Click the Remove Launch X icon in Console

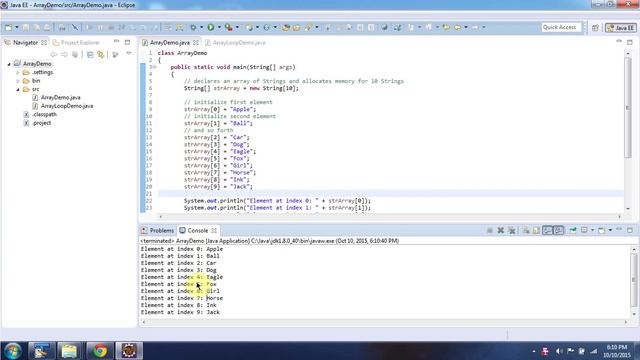click(500, 230)
